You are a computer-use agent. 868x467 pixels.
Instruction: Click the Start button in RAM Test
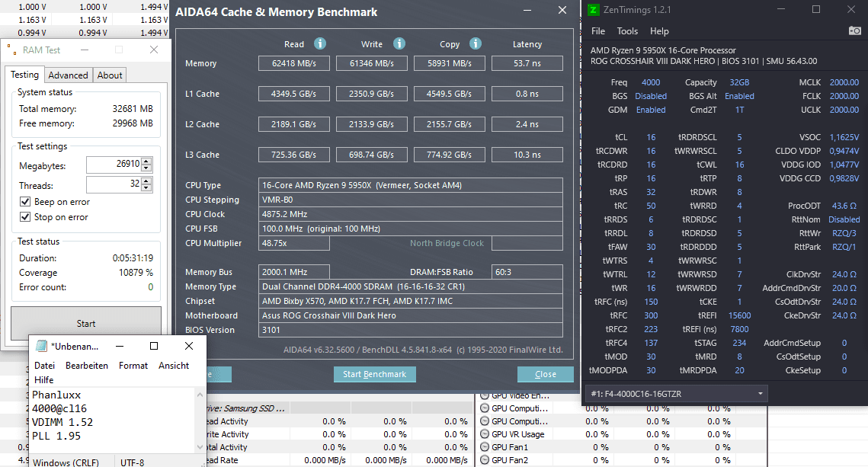click(86, 324)
